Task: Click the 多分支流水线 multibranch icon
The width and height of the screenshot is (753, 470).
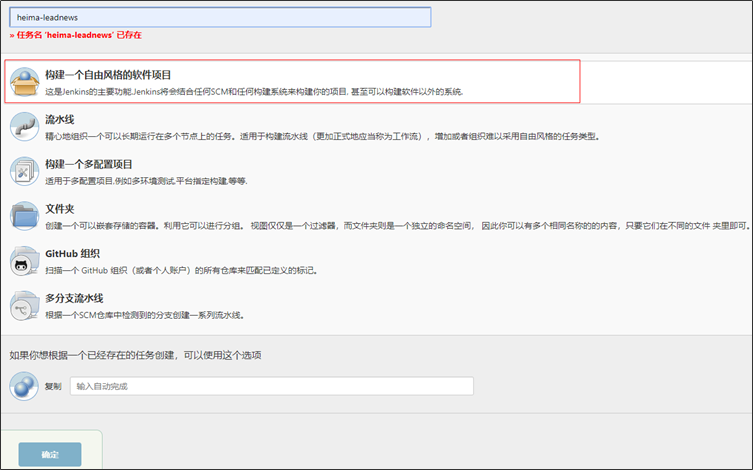Action: [24, 306]
